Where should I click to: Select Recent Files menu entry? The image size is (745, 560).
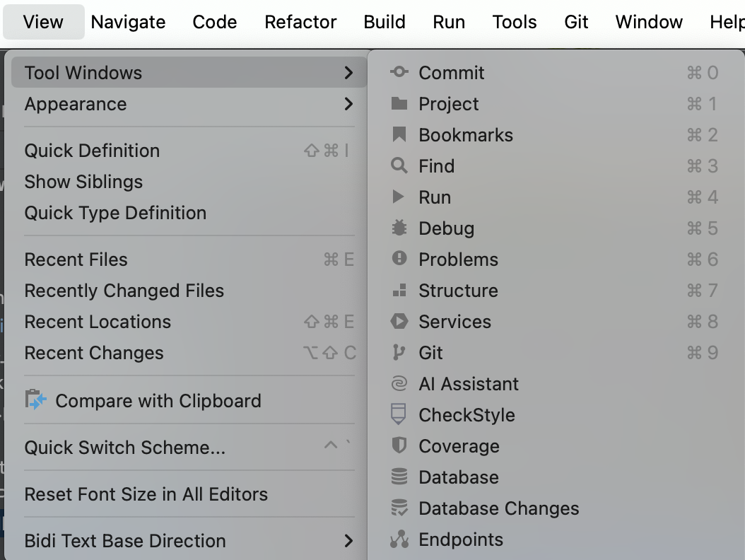(x=76, y=259)
